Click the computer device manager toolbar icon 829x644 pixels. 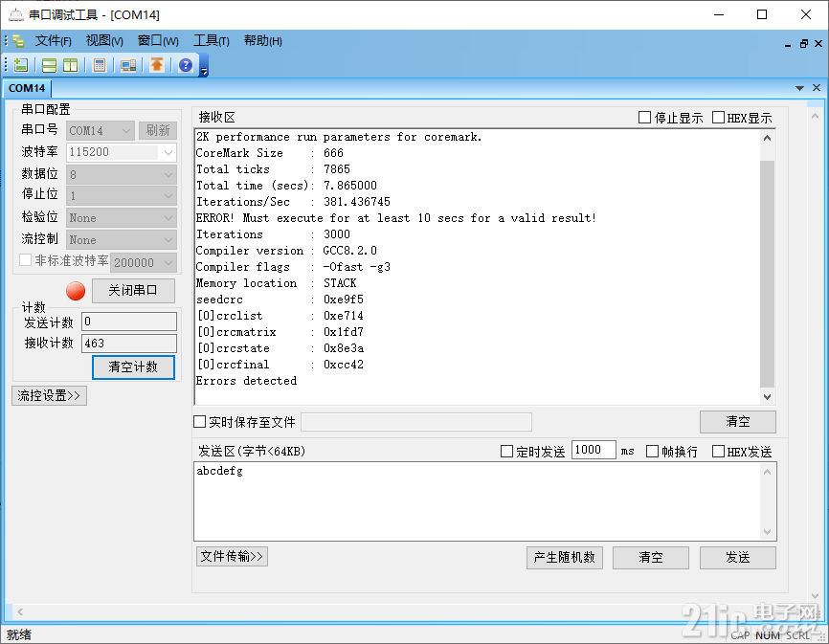point(128,65)
